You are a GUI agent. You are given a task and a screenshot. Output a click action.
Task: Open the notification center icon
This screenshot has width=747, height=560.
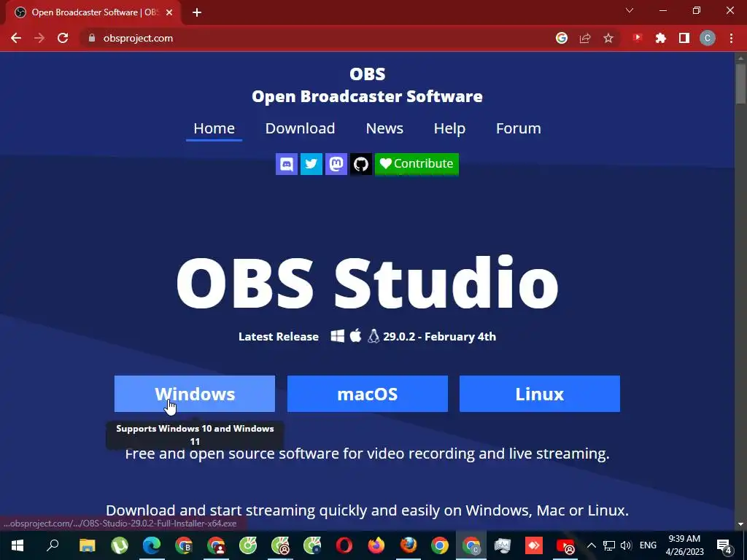tap(724, 545)
